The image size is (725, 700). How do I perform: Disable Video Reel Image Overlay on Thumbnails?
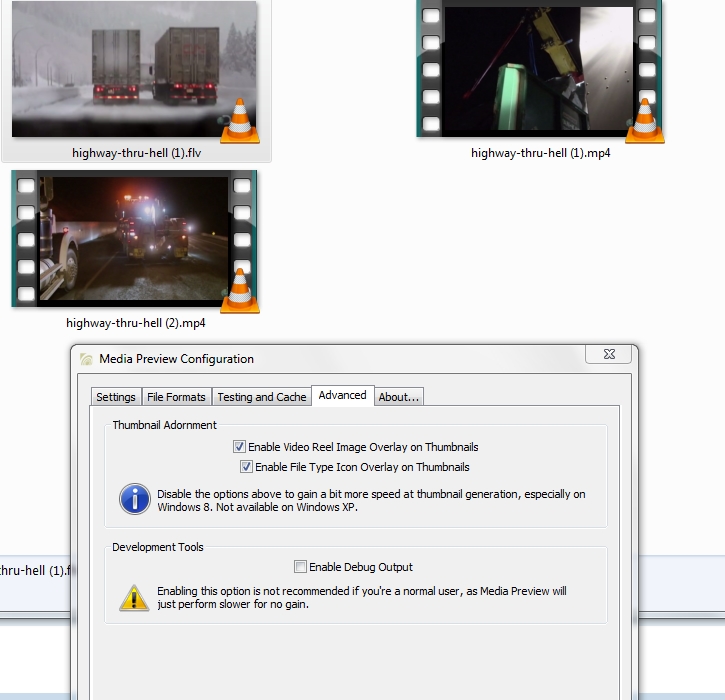tap(240, 448)
